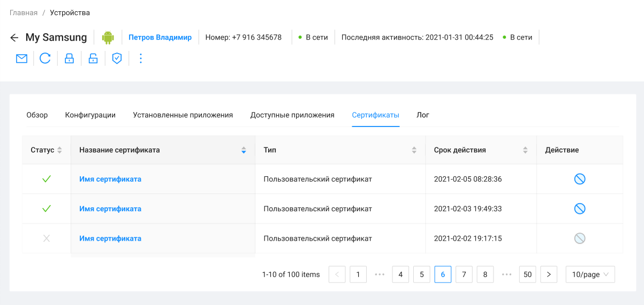Click the open padlock unlock icon
Viewport: 644px width, 305px height.
(x=93, y=58)
